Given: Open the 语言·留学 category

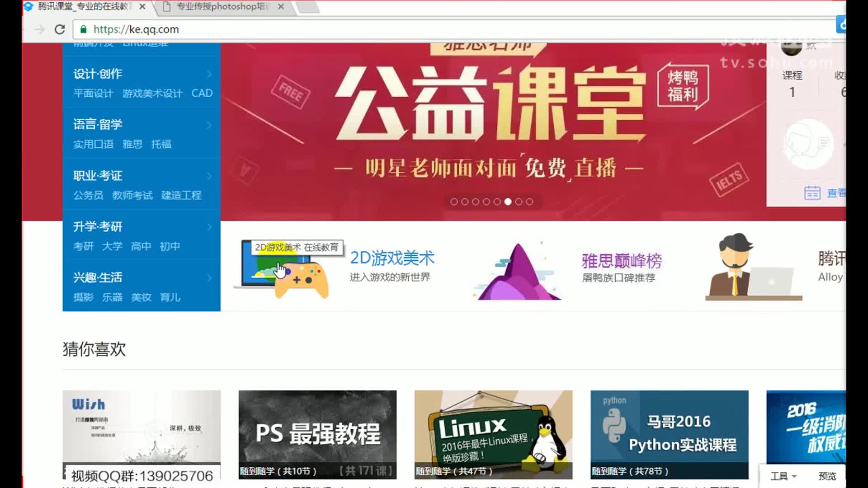Looking at the screenshot, I should (98, 125).
